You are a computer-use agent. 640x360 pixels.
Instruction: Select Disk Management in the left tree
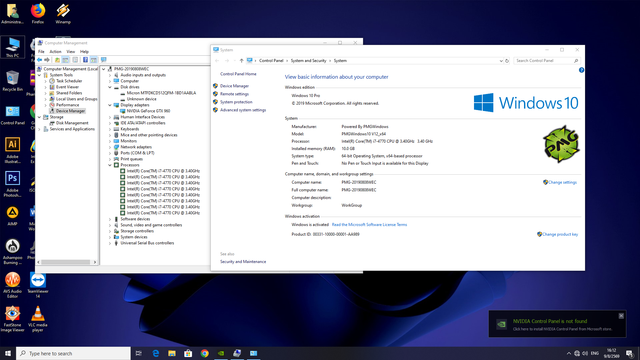pos(72,123)
